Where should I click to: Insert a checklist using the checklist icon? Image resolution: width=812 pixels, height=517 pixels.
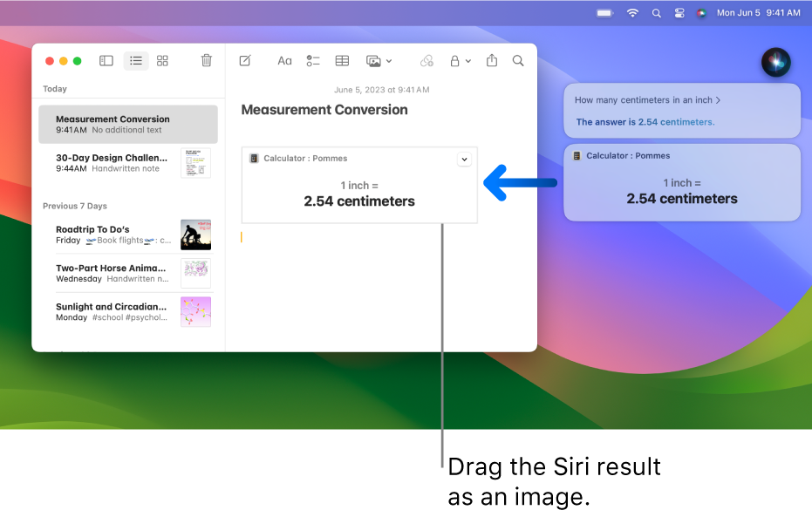pos(313,61)
